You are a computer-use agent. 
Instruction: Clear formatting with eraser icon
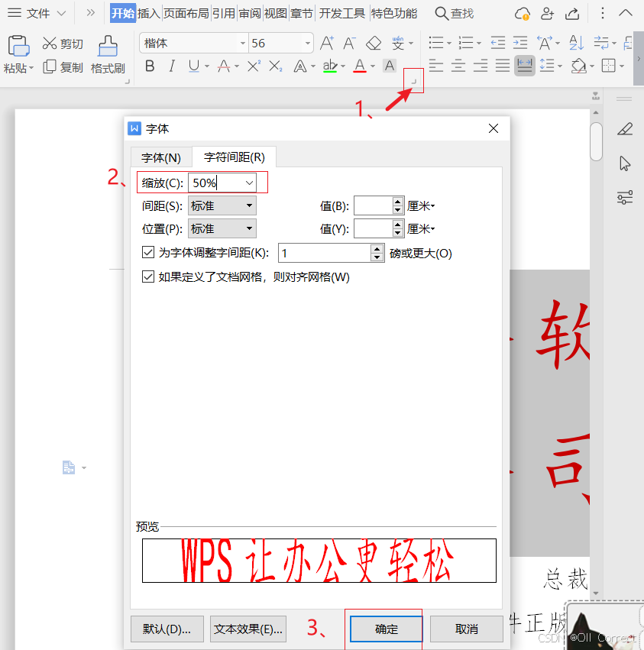tap(374, 43)
